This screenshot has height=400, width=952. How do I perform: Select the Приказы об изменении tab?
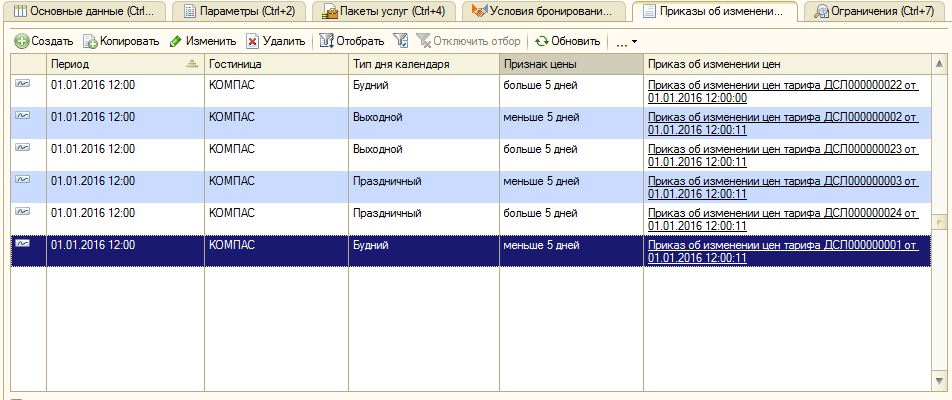coord(715,11)
